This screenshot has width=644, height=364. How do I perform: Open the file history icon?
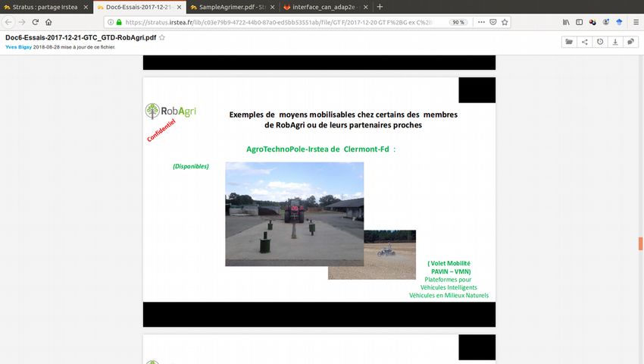point(600,42)
